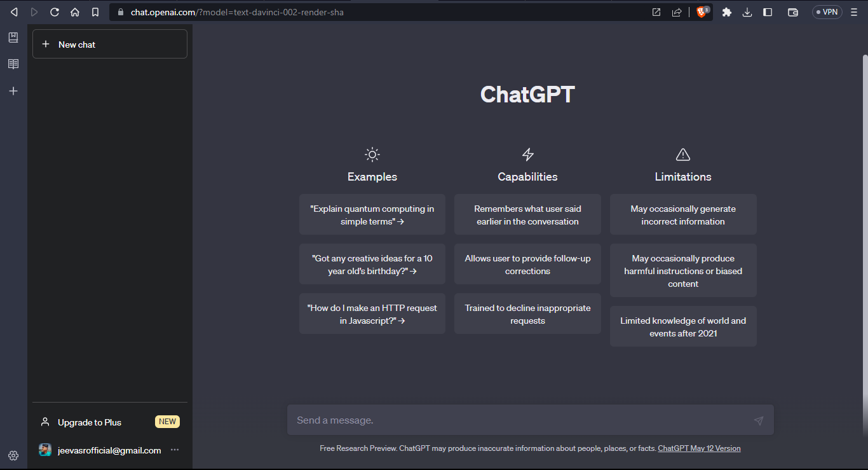868x470 pixels.
Task: Open reading list in sidebar
Action: pos(13,64)
